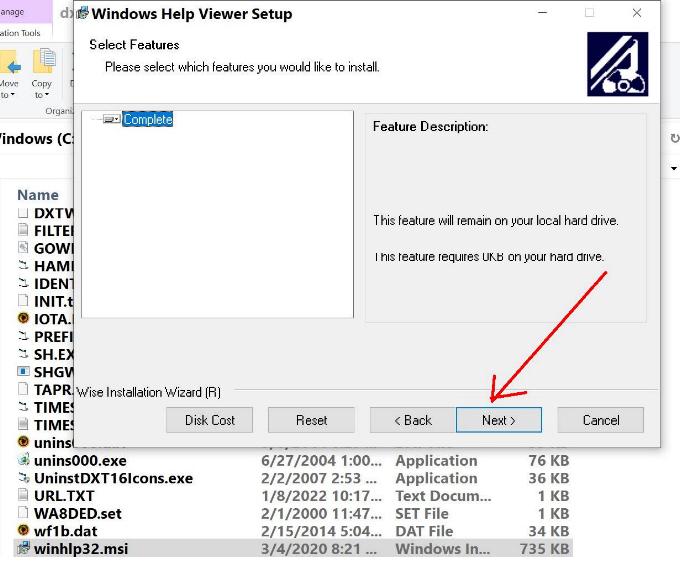Click the URL.TXT text file icon
Screen dimensions: 680x562
(23, 495)
